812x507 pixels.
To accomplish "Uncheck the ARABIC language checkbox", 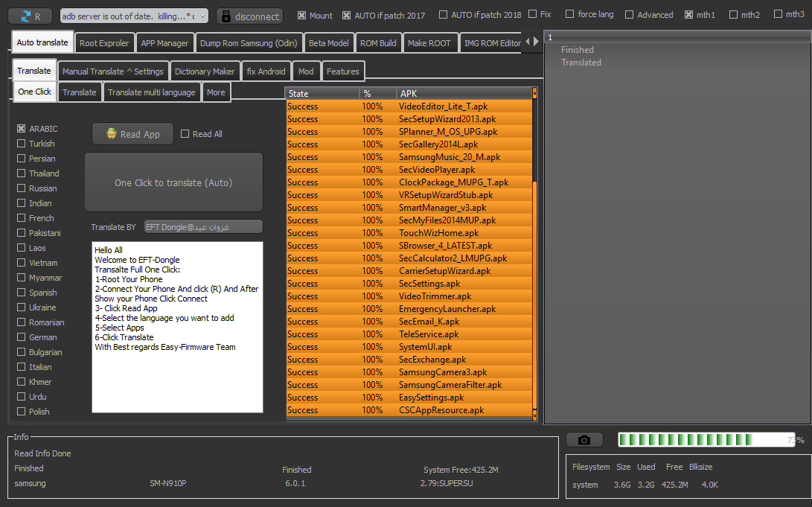I will click(x=22, y=129).
